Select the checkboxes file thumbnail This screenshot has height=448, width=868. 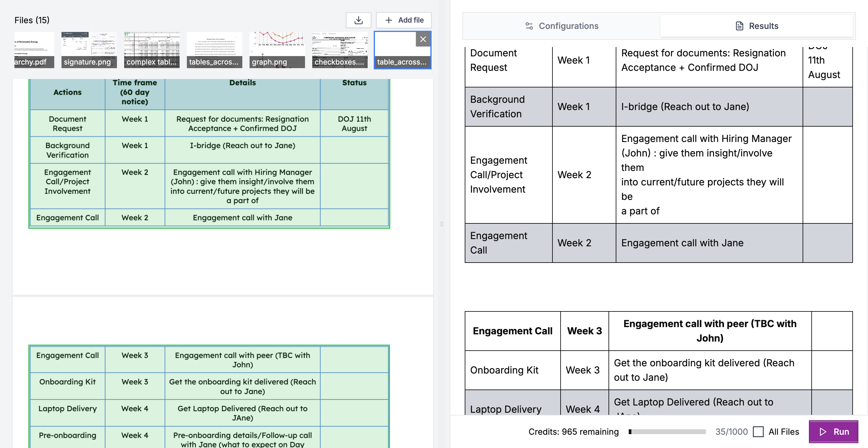tap(340, 49)
